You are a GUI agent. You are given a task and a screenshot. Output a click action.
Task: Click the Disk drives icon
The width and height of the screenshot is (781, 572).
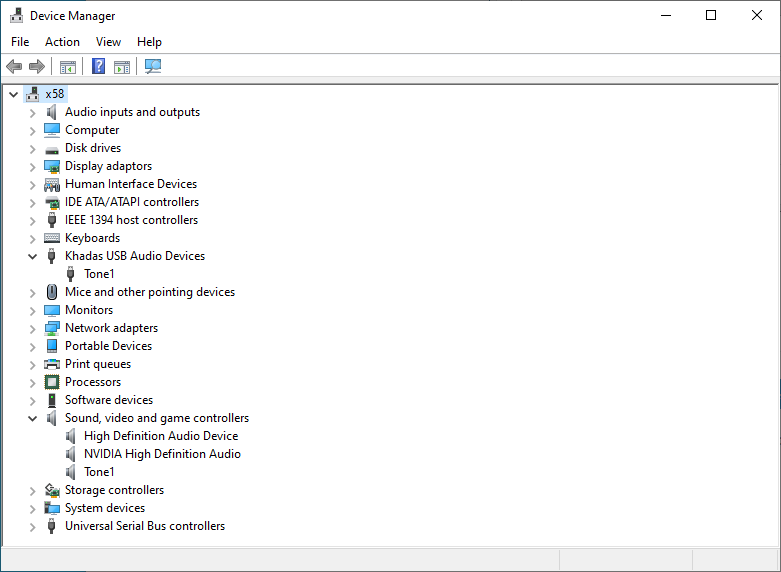(52, 149)
